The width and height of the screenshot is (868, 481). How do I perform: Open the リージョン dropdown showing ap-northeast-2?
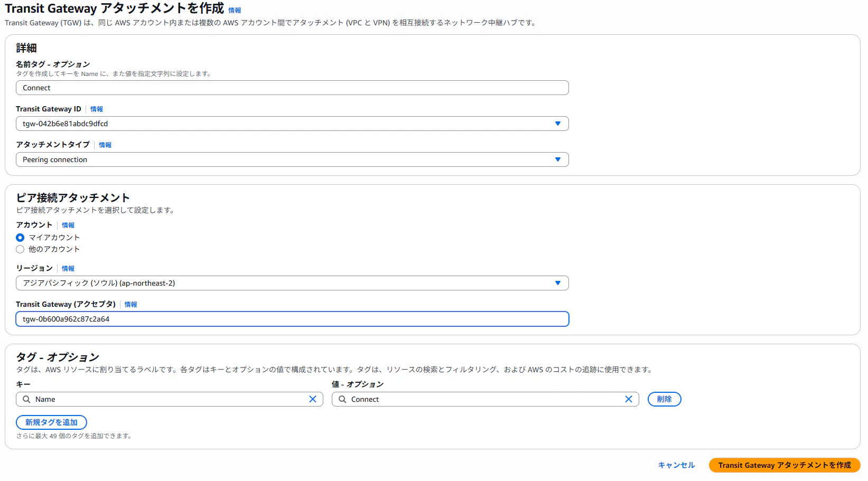[558, 283]
